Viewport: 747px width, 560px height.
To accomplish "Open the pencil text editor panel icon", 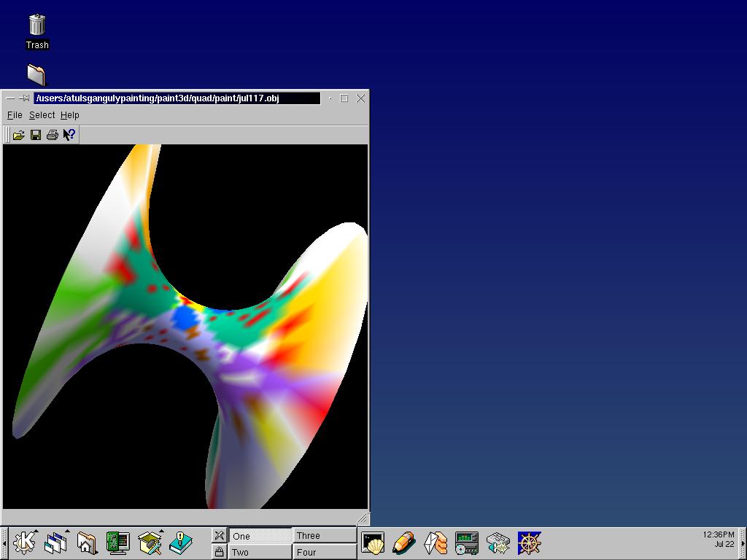I will click(403, 543).
